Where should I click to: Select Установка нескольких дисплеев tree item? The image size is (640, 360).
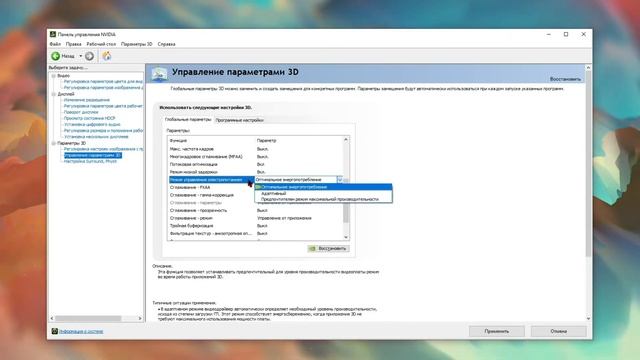[96, 136]
